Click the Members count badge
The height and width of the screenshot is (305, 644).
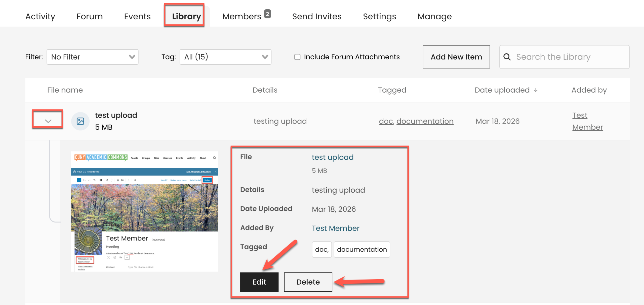point(267,14)
